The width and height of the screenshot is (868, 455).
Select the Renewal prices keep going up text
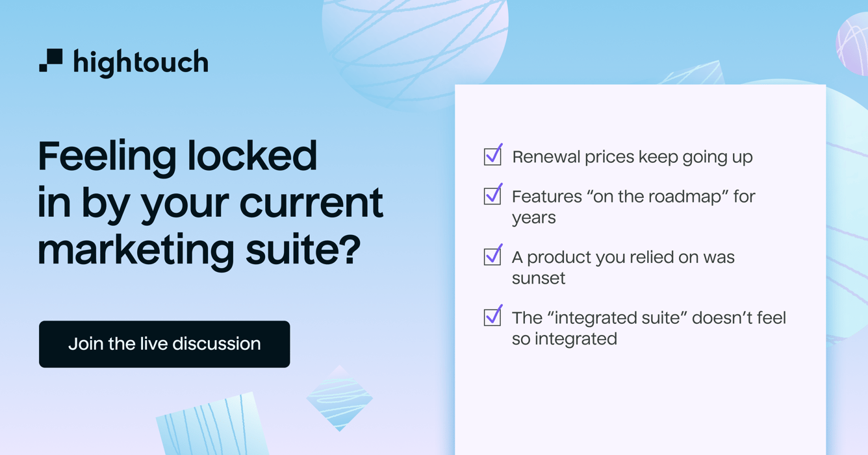[632, 157]
